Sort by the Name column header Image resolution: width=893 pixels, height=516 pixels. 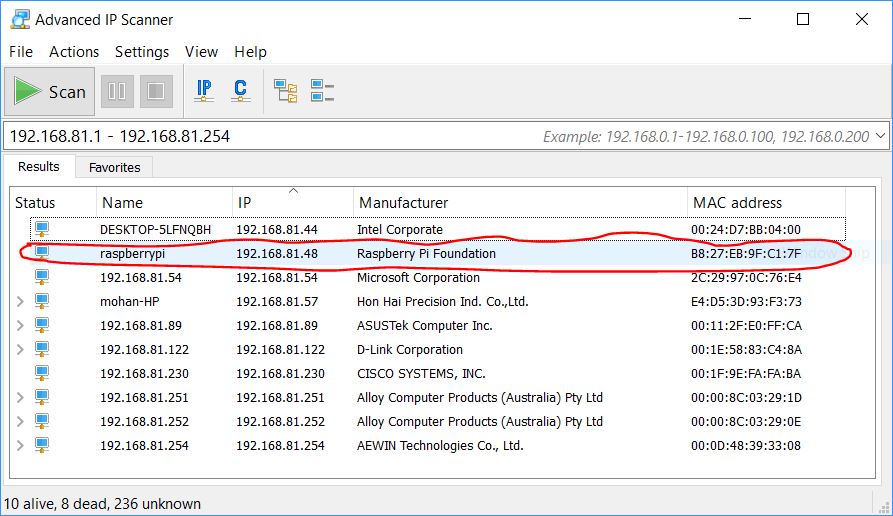(x=164, y=203)
